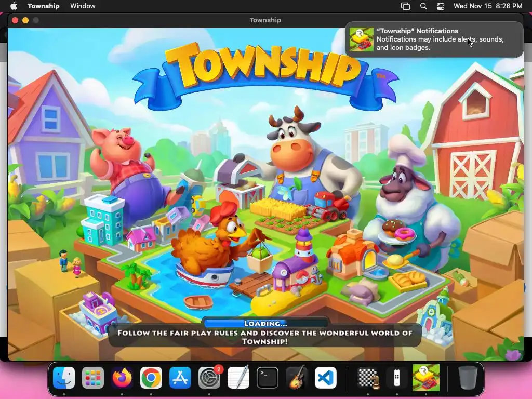Open the Apple menu
This screenshot has width=532, height=399.
[14, 6]
